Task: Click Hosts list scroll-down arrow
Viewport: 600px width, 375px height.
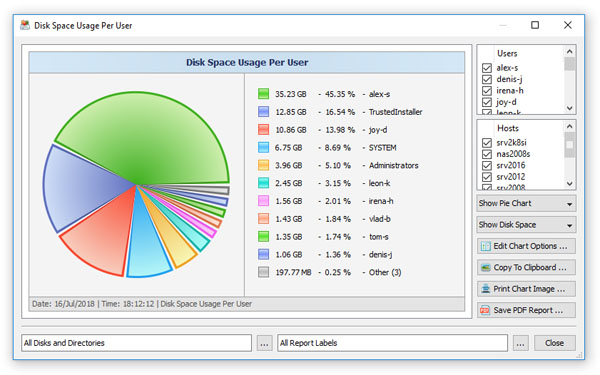Action: pos(569,183)
